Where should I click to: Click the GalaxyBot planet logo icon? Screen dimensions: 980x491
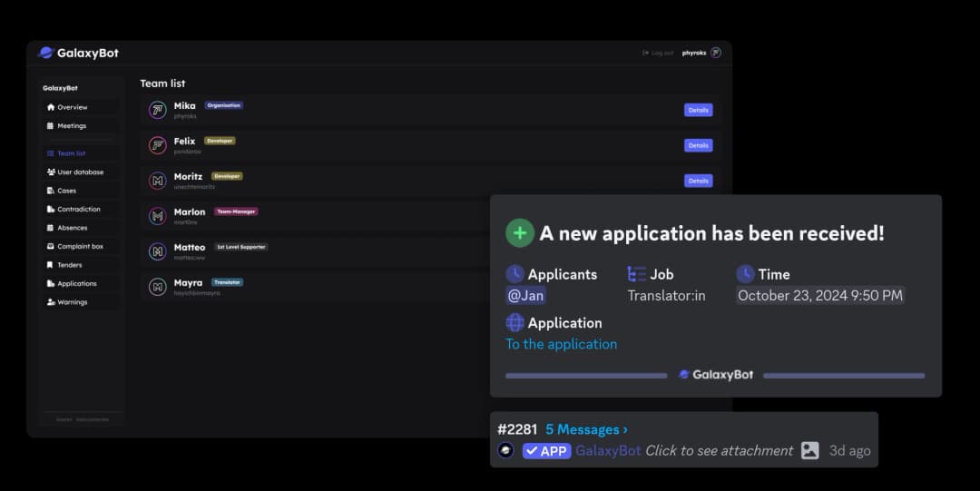tap(45, 53)
